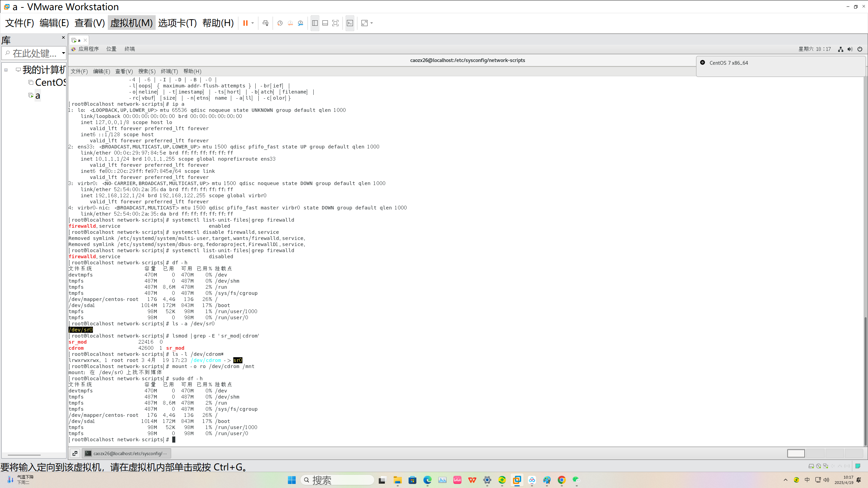Screen dimensions: 868x488
Task: Open snapshot manager wrench-clock icon
Action: (300, 23)
